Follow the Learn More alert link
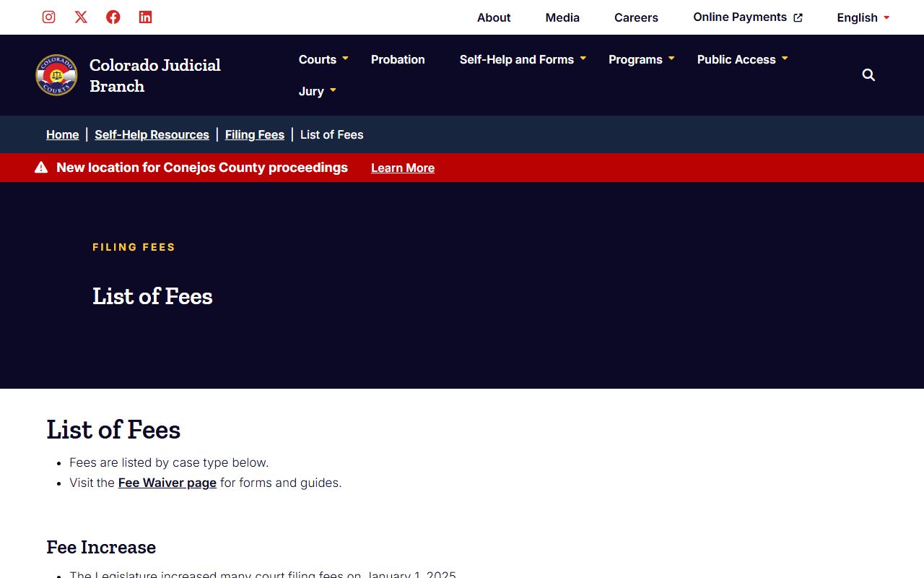The height and width of the screenshot is (578, 924). [x=403, y=168]
